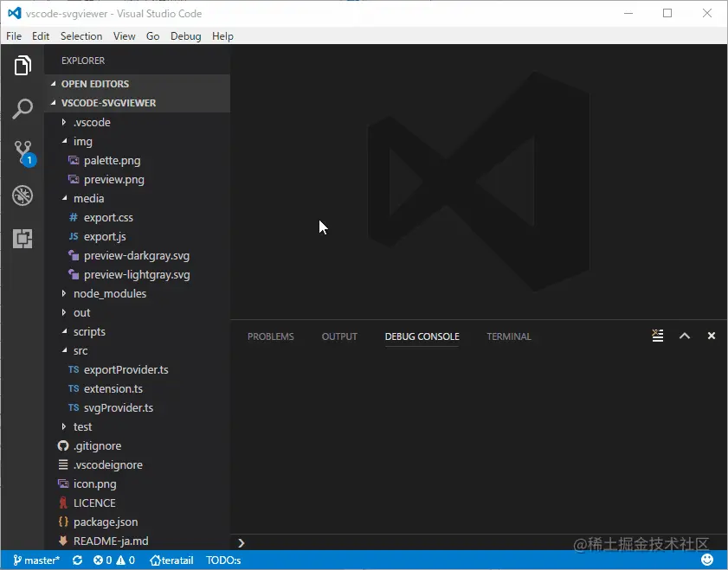Click the synchronize changes icon in the status bar
Viewport: 728px width, 570px height.
coord(78,560)
